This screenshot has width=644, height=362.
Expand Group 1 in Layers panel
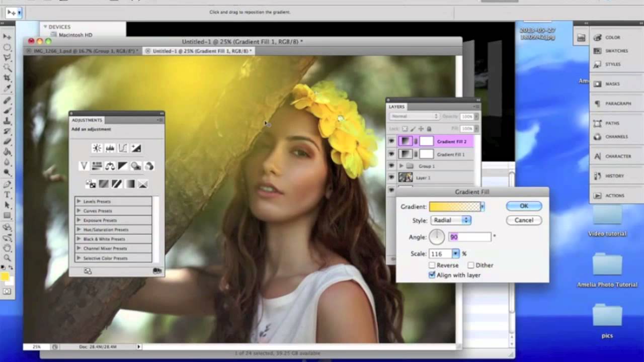pyautogui.click(x=401, y=166)
